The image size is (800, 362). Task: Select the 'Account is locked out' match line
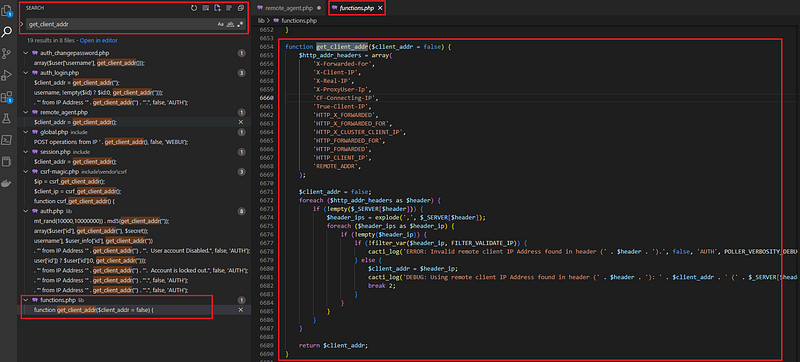(x=141, y=270)
